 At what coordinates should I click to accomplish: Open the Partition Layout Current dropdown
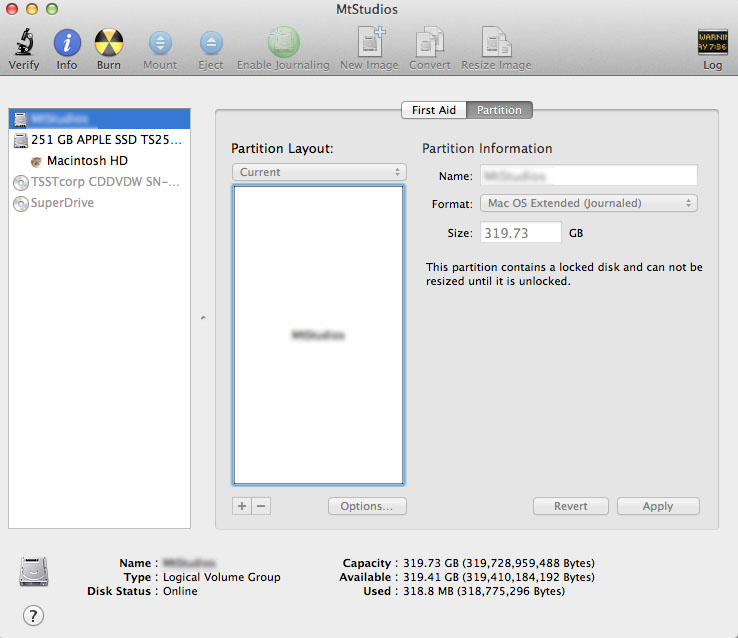coord(319,172)
